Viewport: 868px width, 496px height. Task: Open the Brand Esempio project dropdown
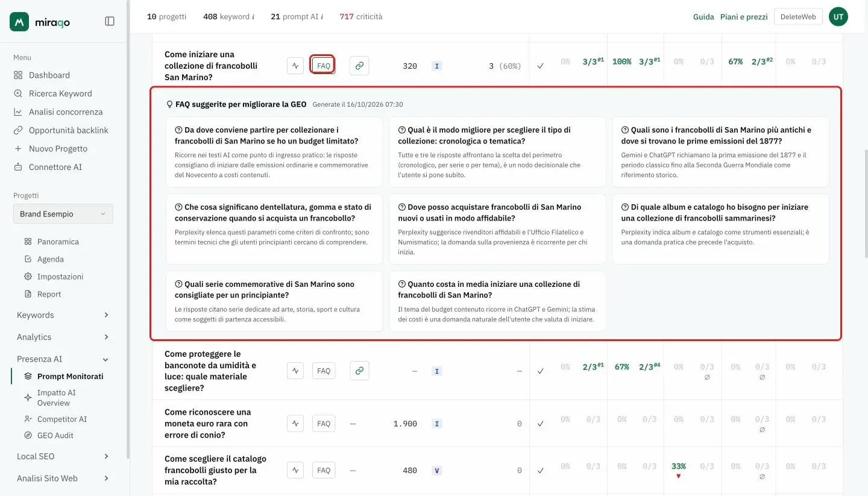click(63, 214)
